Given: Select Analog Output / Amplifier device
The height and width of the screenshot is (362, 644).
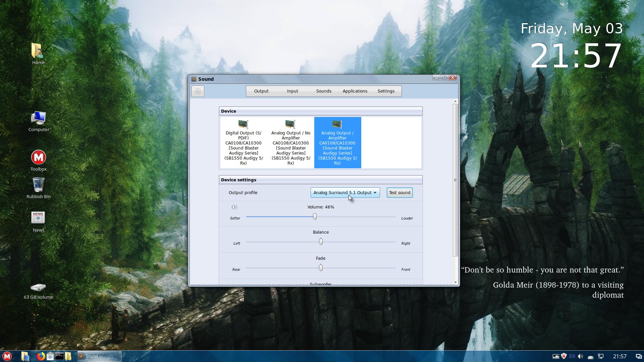Looking at the screenshot, I should [337, 142].
